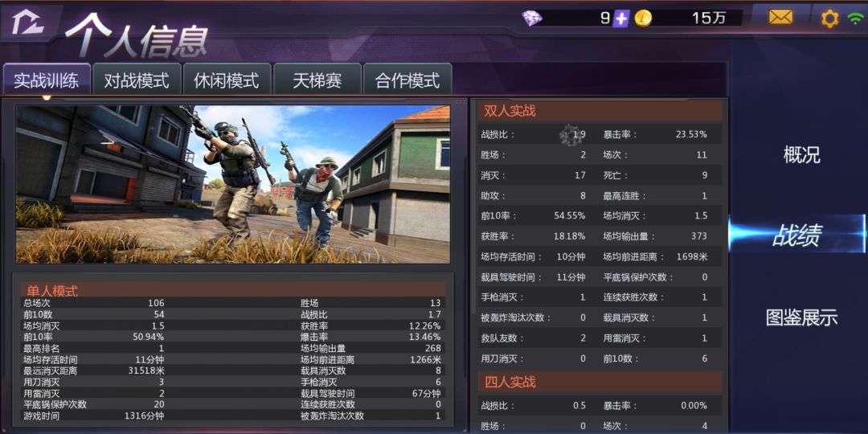Switch to the 实战训练 tab
This screenshot has height=434, width=868.
pos(46,80)
